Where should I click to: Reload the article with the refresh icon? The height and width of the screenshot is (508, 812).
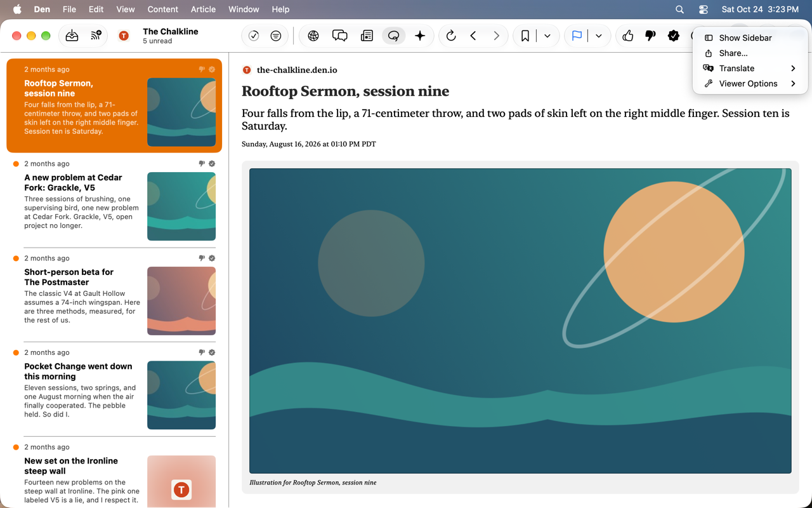[x=451, y=36]
